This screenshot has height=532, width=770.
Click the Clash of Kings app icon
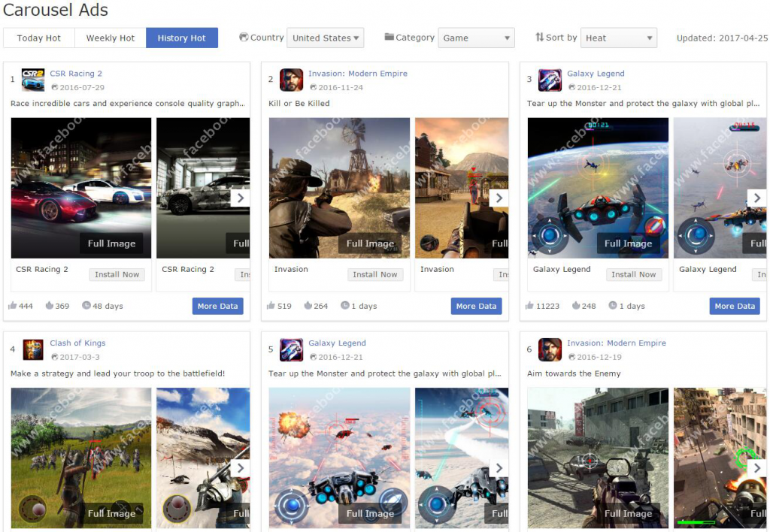tap(33, 350)
